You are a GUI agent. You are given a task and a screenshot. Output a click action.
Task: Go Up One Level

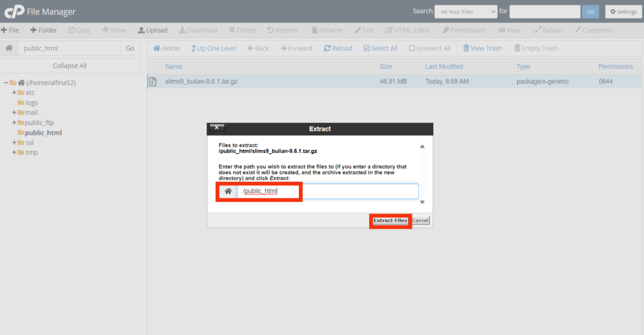pos(213,48)
